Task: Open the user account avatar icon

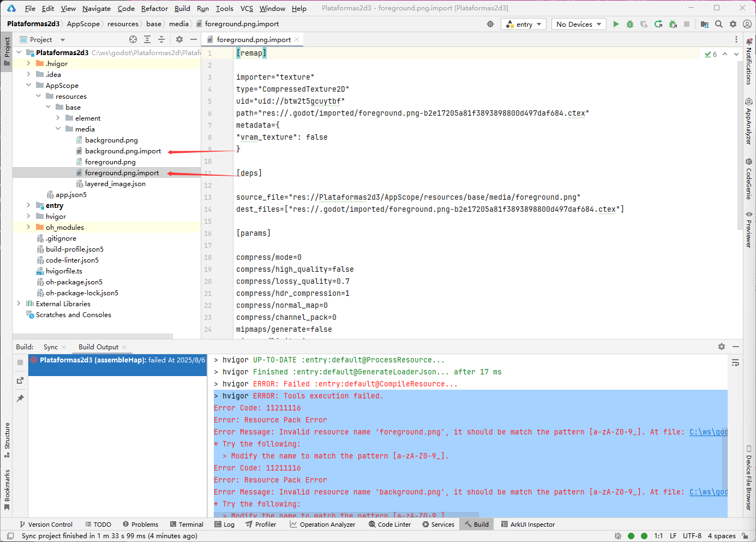Action: [x=747, y=24]
